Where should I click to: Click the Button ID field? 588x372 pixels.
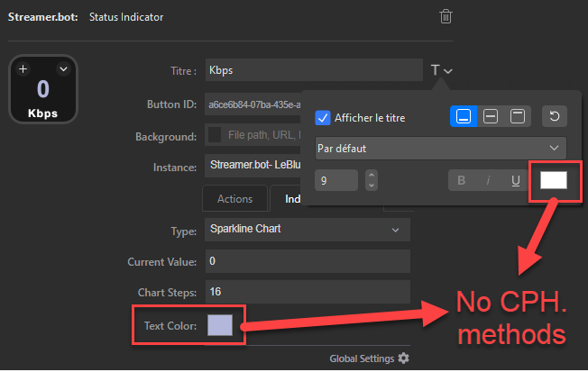click(253, 104)
